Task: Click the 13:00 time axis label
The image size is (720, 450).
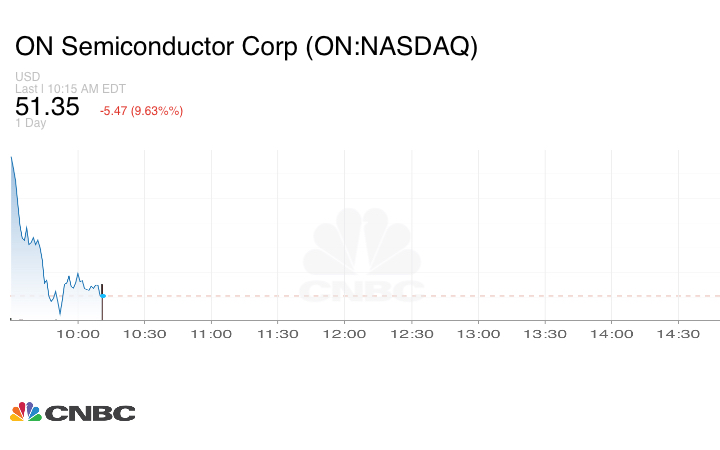Action: pos(479,334)
